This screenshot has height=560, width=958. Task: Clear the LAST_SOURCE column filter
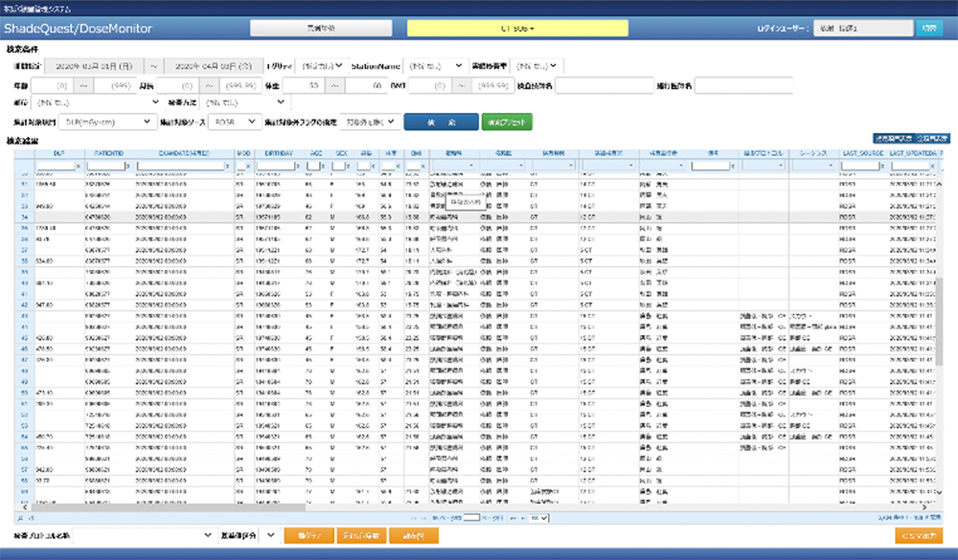[x=882, y=167]
